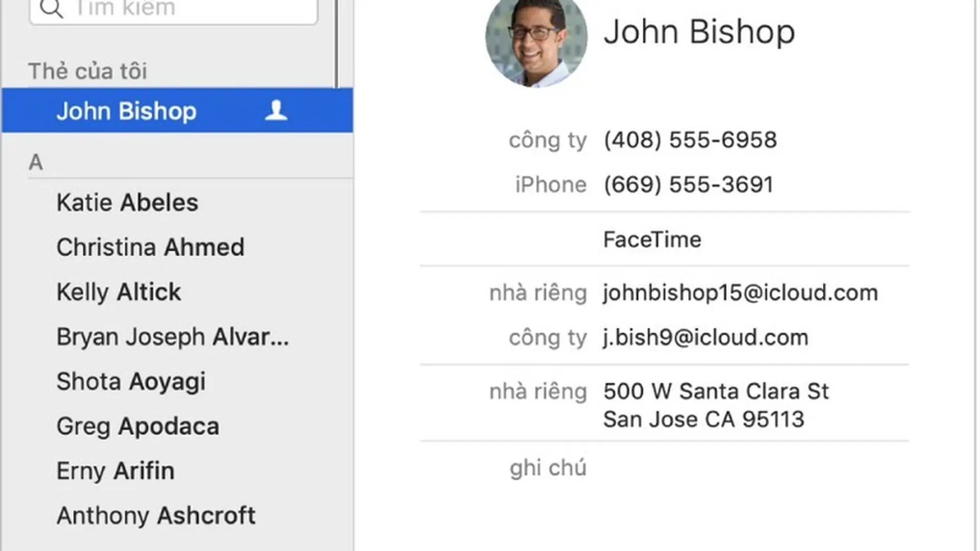
Task: Select John Bishop in contact list
Action: (x=177, y=110)
